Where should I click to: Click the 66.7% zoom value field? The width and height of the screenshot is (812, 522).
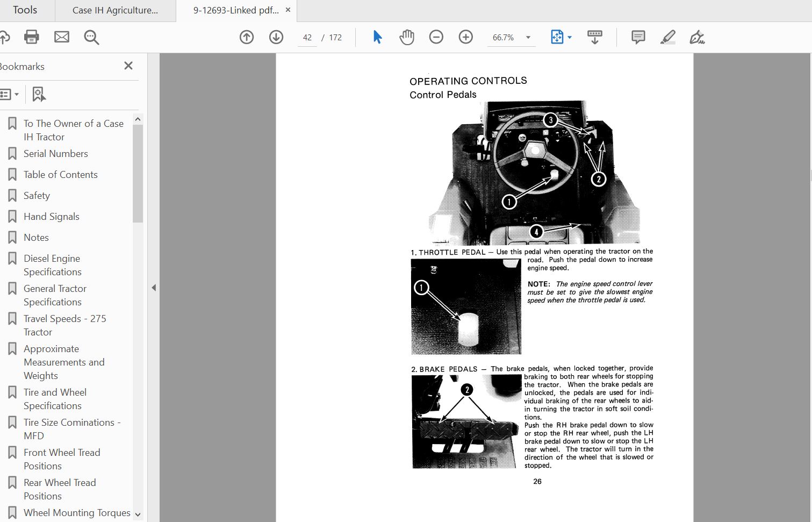pyautogui.click(x=504, y=38)
